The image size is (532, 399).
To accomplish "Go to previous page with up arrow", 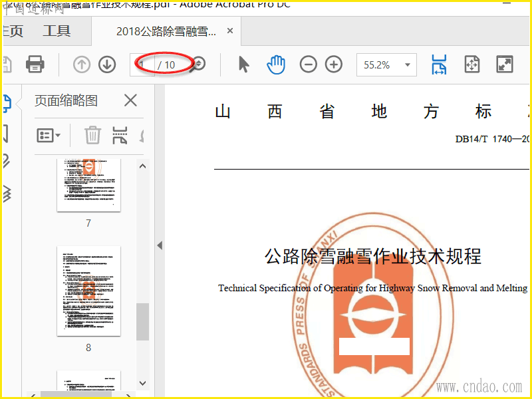I will tap(81, 65).
